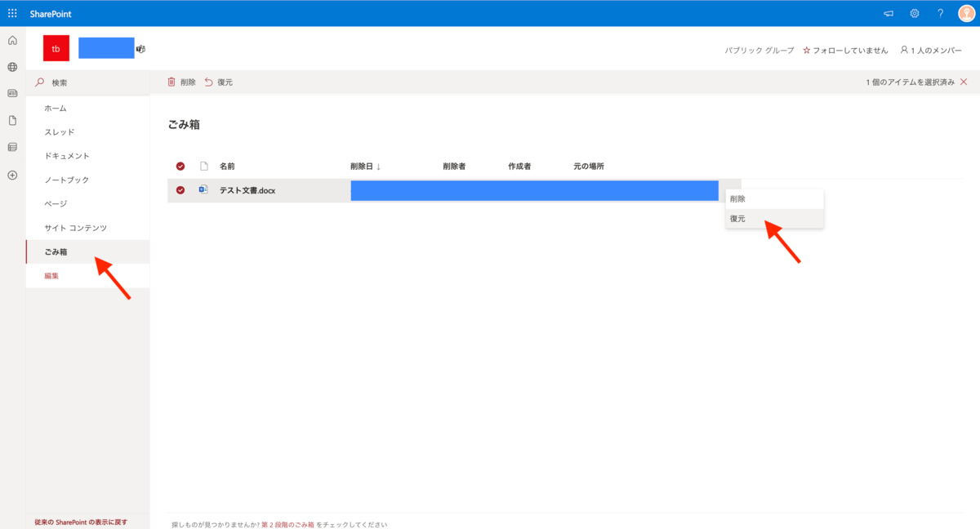Uncheck the テスト文書.docx row checkbox
980x529 pixels.
[x=180, y=190]
